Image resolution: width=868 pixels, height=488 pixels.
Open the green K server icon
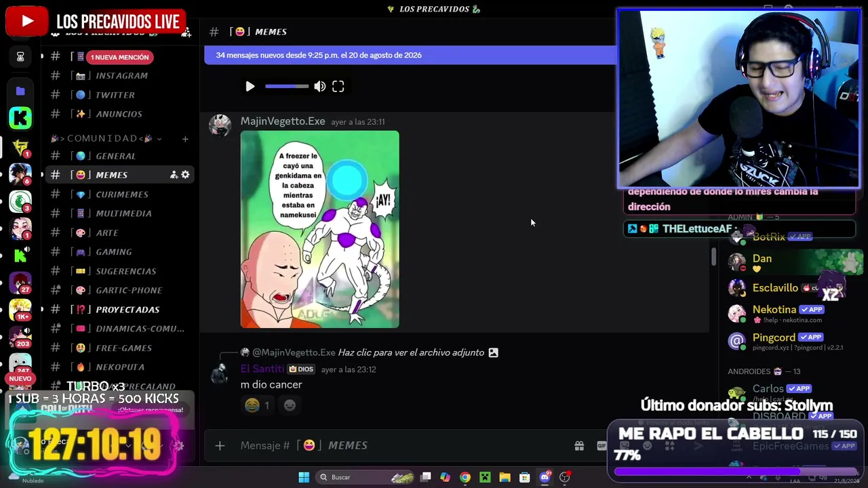pos(20,117)
